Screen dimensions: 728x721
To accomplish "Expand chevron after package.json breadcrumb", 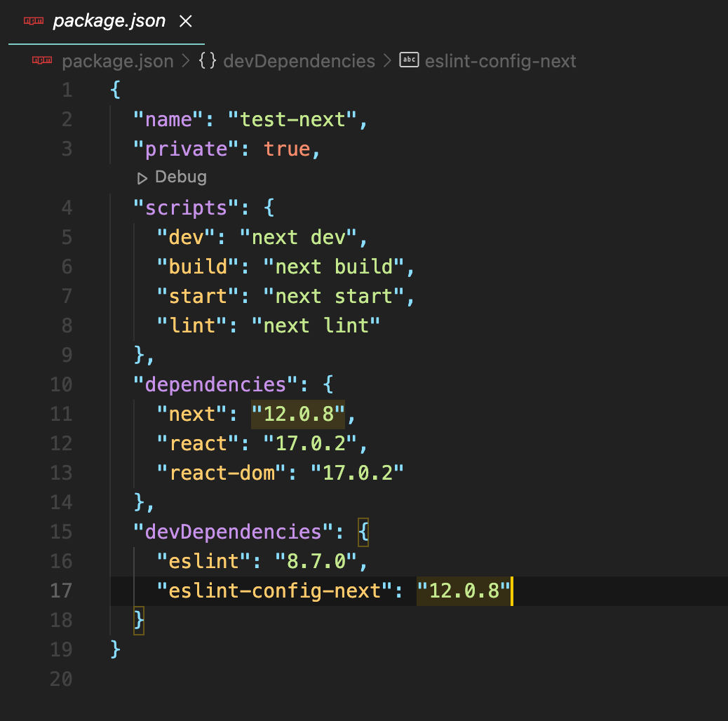I will click(186, 61).
